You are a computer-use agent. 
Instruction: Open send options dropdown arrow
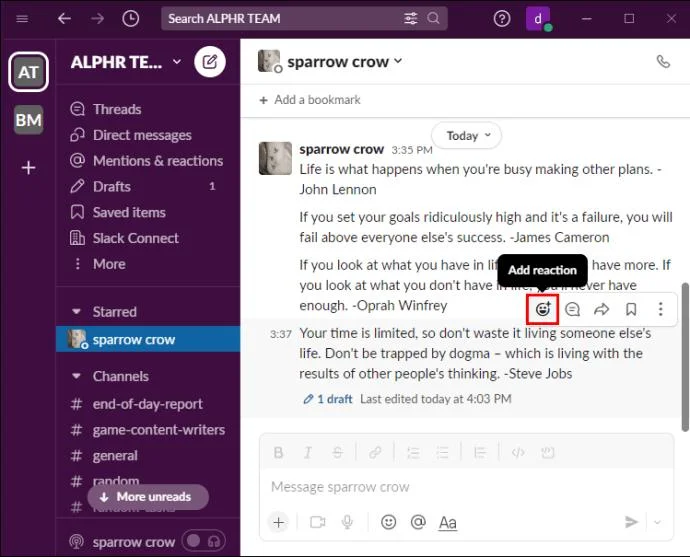(x=657, y=522)
